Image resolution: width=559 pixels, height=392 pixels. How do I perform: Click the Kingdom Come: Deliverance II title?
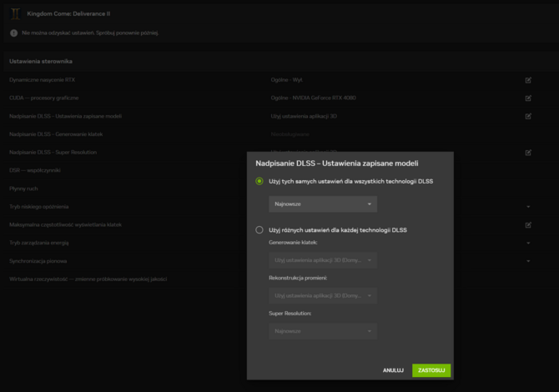[68, 14]
